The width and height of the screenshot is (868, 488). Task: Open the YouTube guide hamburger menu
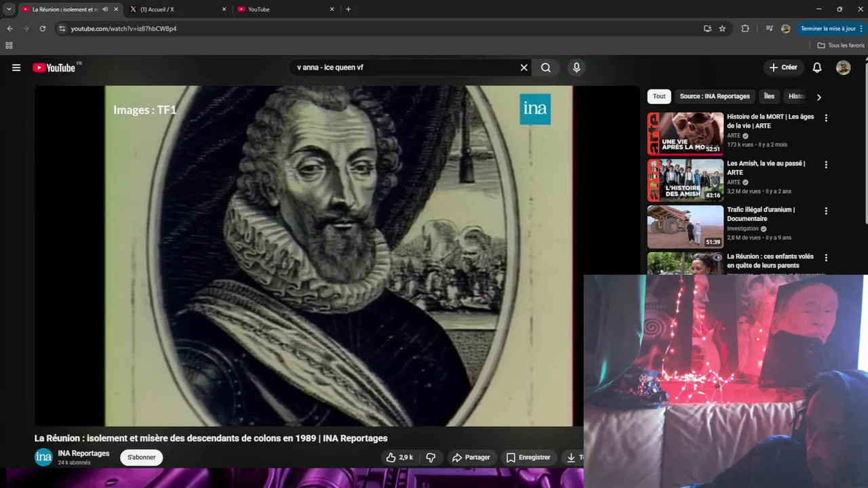16,68
